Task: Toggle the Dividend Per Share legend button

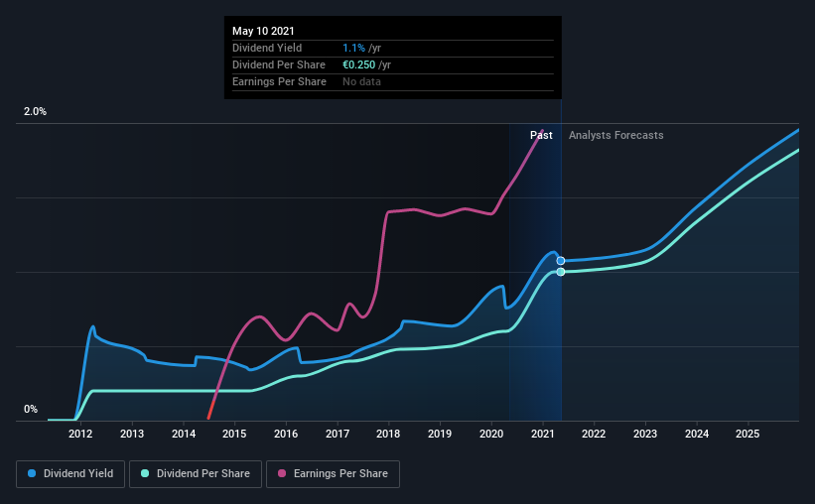Action: (196, 474)
